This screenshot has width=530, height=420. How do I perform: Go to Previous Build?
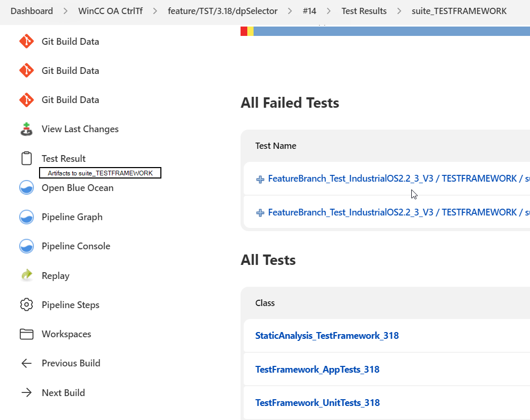71,363
